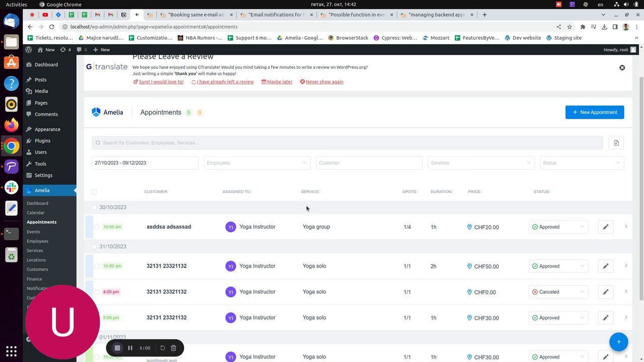The image size is (644, 362).
Task: Open the Employees filter dropdown
Action: [257, 163]
